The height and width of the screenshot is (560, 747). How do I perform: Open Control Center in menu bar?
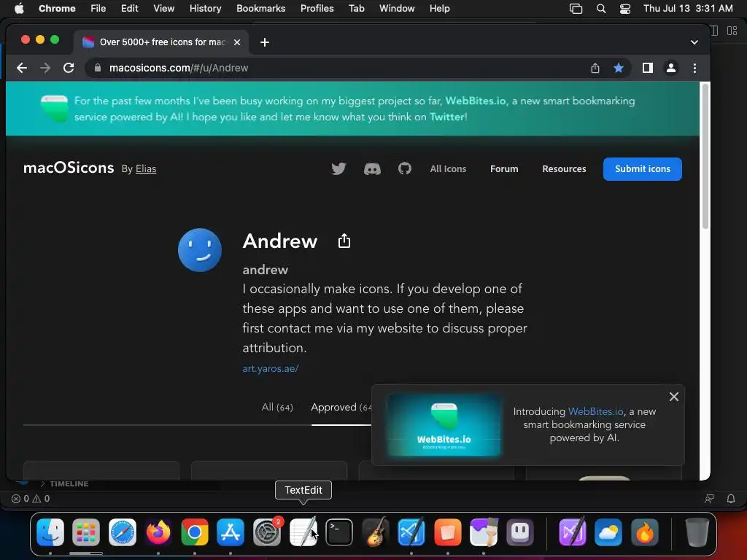[624, 9]
